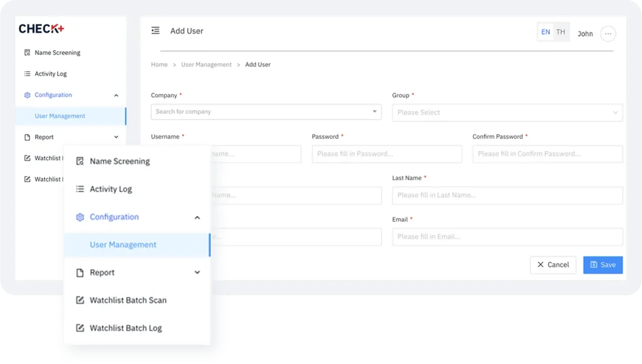This screenshot has width=642, height=364.
Task: Click the Email input field
Action: click(507, 237)
